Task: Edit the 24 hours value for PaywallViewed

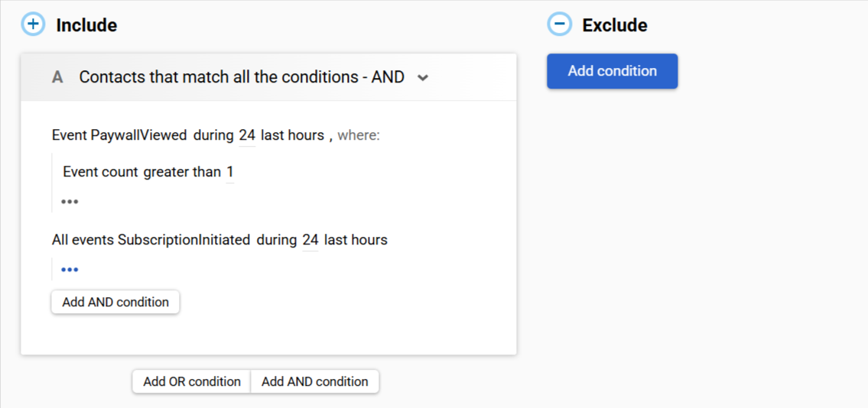Action: [x=247, y=135]
